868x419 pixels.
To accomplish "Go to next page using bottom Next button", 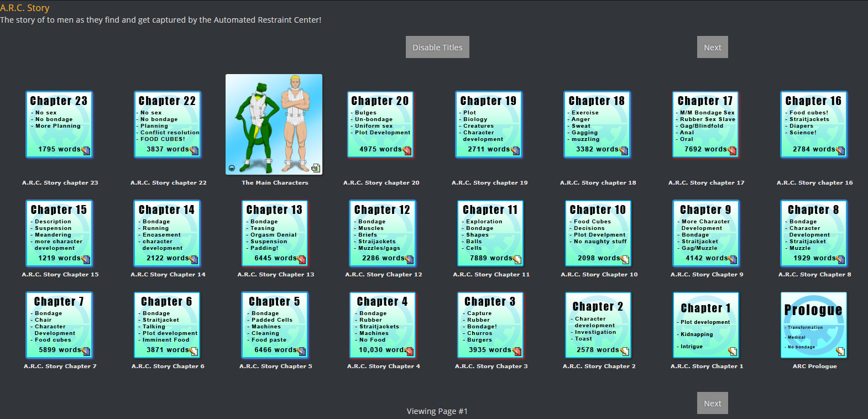I will click(x=712, y=403).
